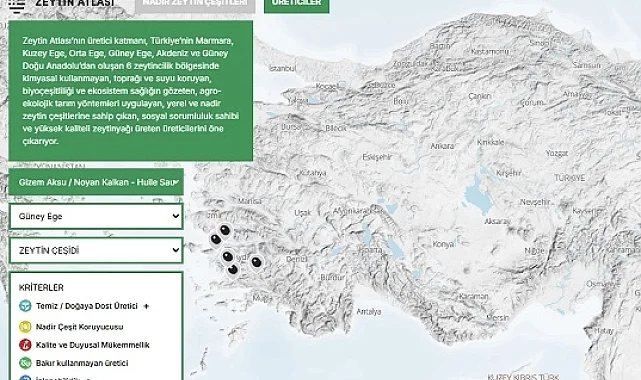This screenshot has height=380, width=641.
Task: Click the Kastamonu label on the map
Action: pyautogui.click(x=490, y=51)
